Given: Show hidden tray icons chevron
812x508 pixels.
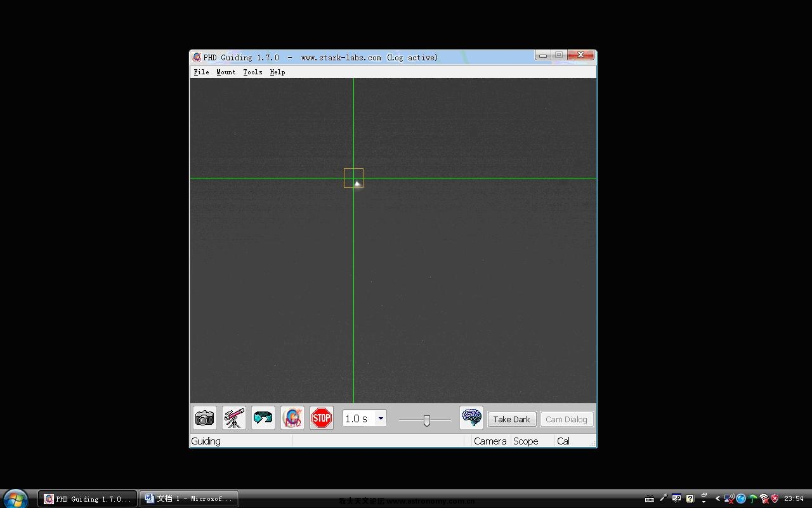Looking at the screenshot, I should (x=717, y=498).
